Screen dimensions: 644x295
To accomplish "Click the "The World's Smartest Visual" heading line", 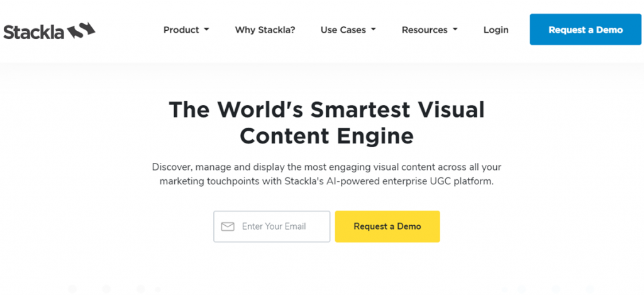I will click(326, 110).
